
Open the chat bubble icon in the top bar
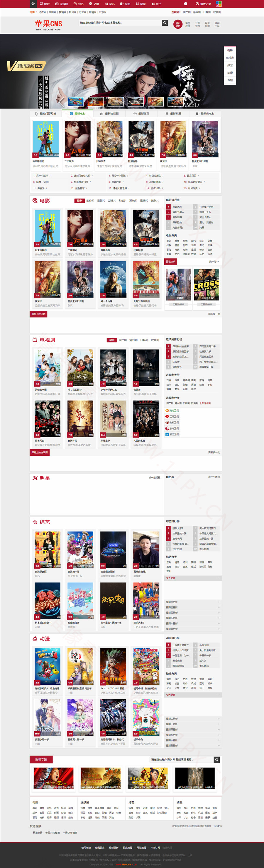point(185,4)
